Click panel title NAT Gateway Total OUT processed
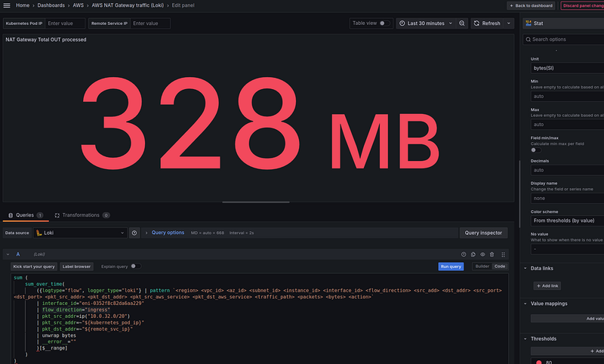The height and width of the screenshot is (364, 604). click(46, 40)
